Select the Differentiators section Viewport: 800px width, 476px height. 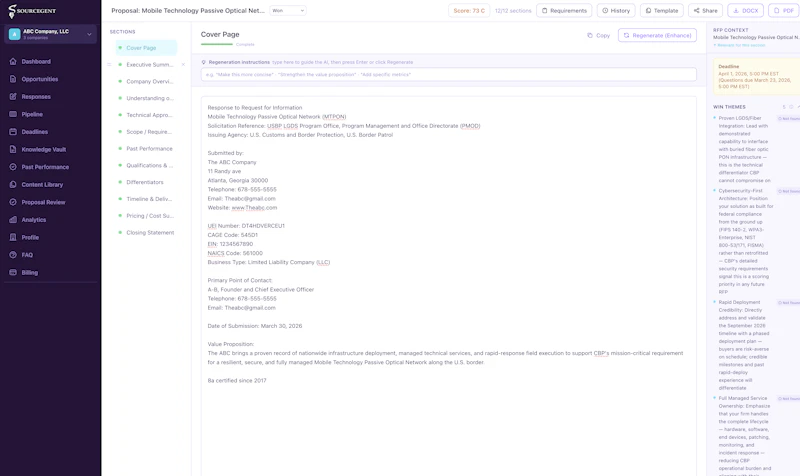[146, 182]
